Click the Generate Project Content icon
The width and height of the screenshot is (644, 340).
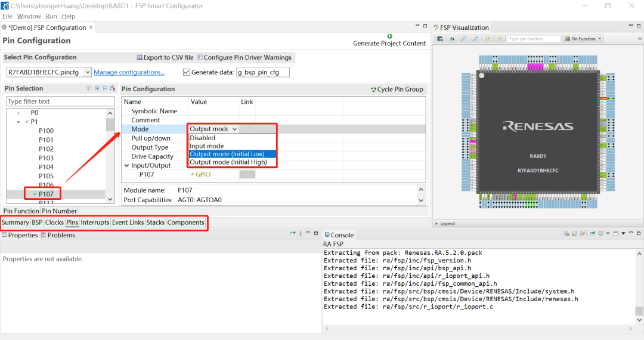tap(389, 36)
